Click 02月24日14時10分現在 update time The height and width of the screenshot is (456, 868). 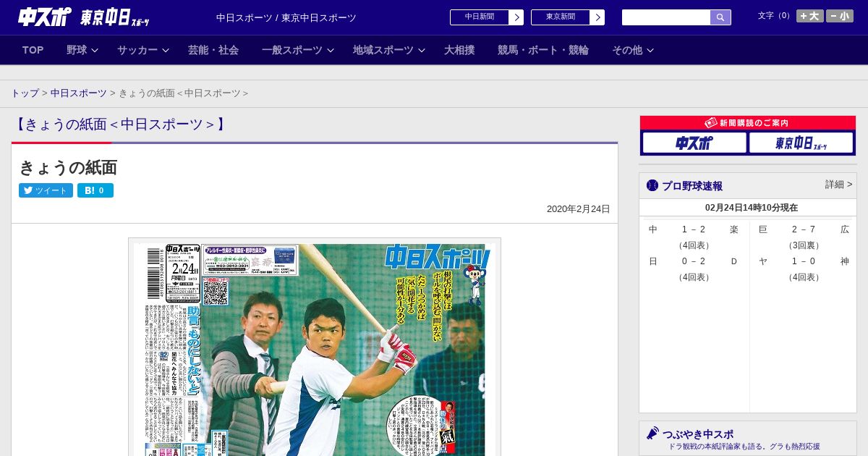click(x=752, y=208)
